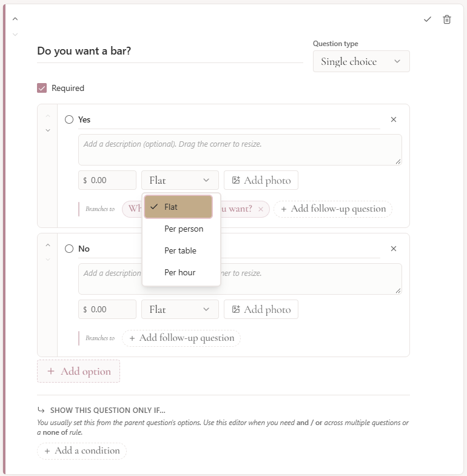This screenshot has height=476, width=467.
Task: Click the checkmark icon to confirm question
Action: tap(427, 19)
